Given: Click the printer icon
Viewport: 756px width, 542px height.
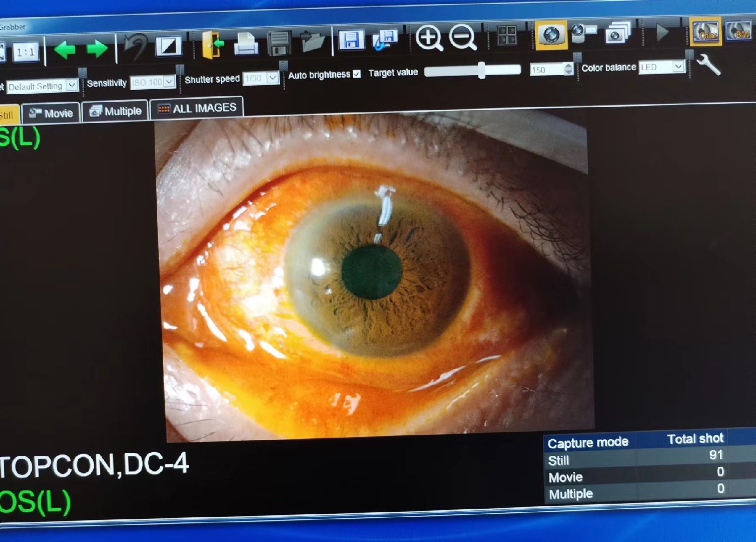Looking at the screenshot, I should (x=246, y=44).
